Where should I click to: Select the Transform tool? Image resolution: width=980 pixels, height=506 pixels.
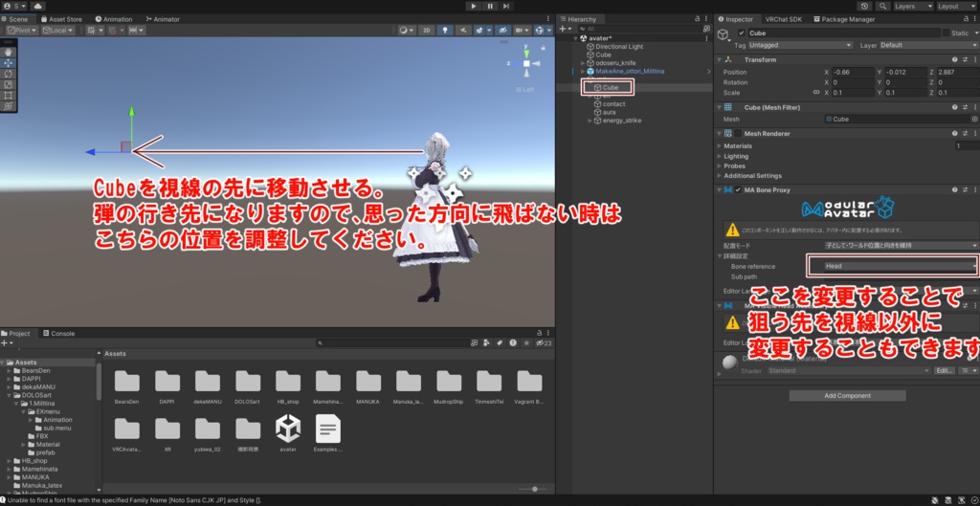pyautogui.click(x=8, y=106)
